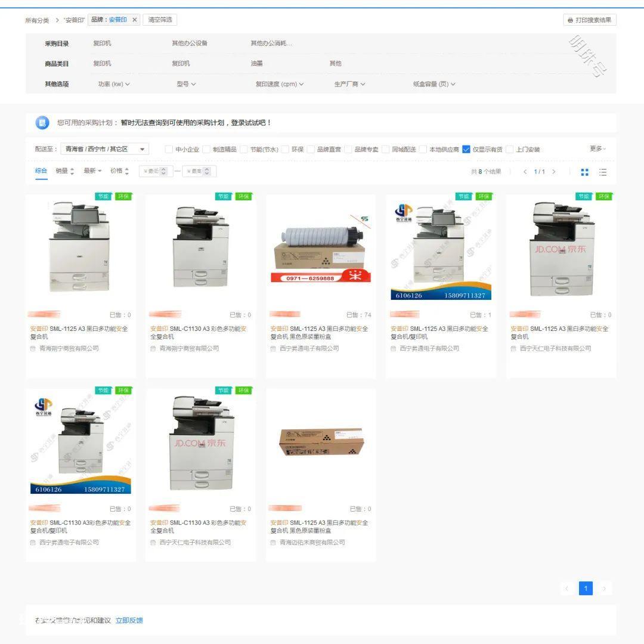The image size is (644, 644).
Task: Click the printer icon in 打印搜索结果
Action: tap(570, 20)
